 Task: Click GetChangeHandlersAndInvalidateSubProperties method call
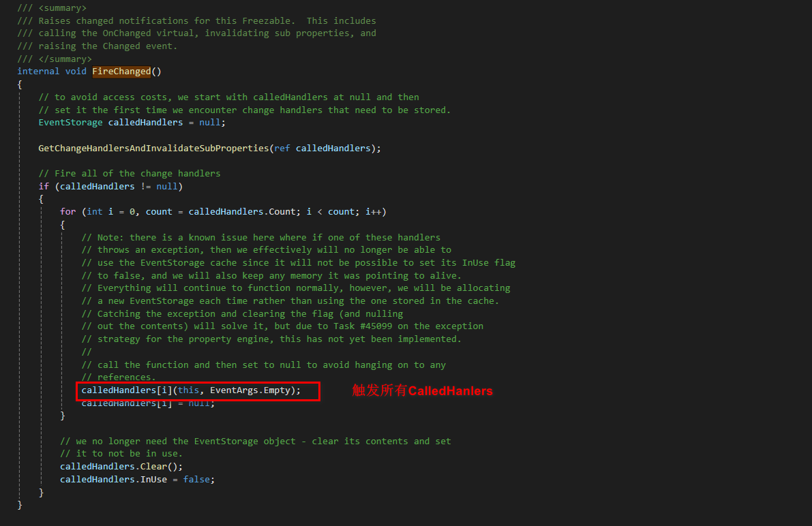coord(154,149)
